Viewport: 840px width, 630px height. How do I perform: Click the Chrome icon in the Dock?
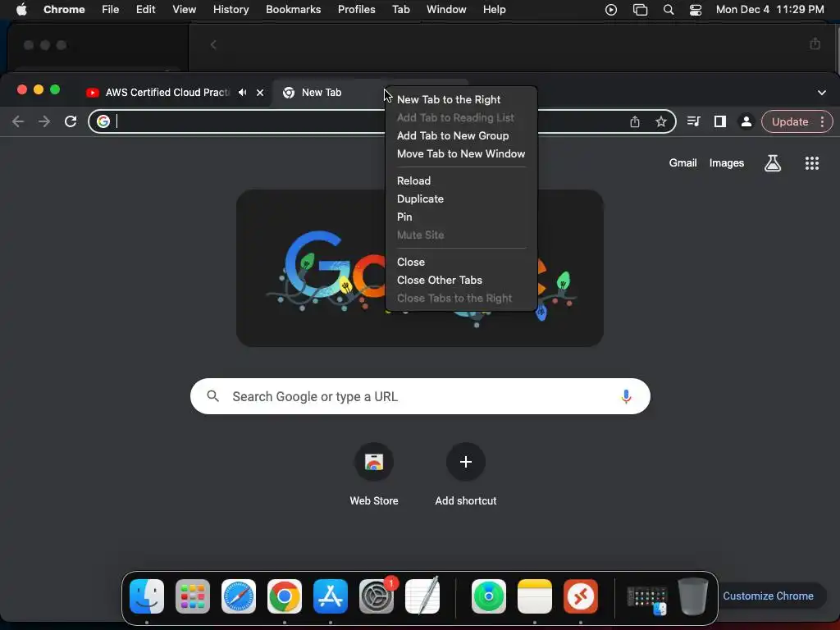click(x=285, y=596)
